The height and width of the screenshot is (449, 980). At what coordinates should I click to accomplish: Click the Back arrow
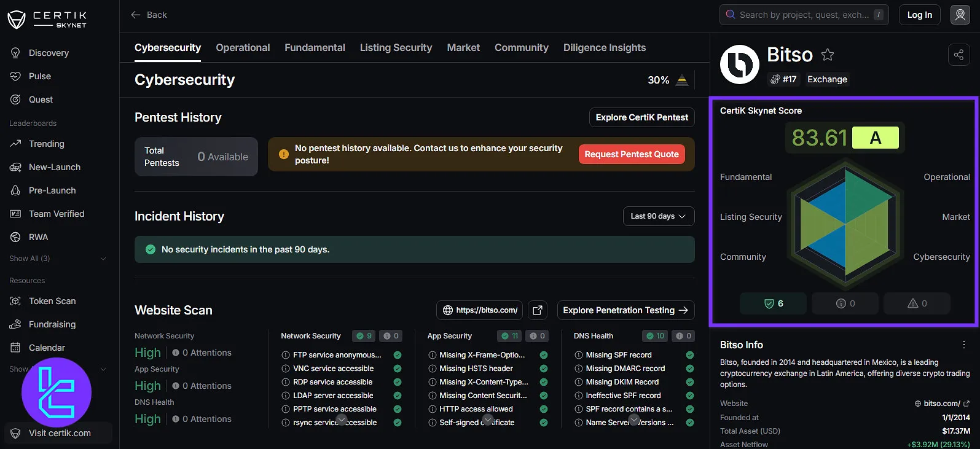point(136,15)
